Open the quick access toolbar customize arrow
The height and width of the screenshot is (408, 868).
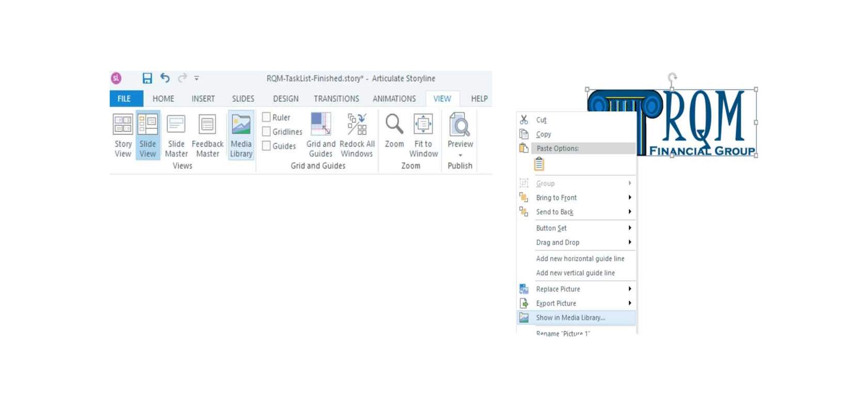197,78
